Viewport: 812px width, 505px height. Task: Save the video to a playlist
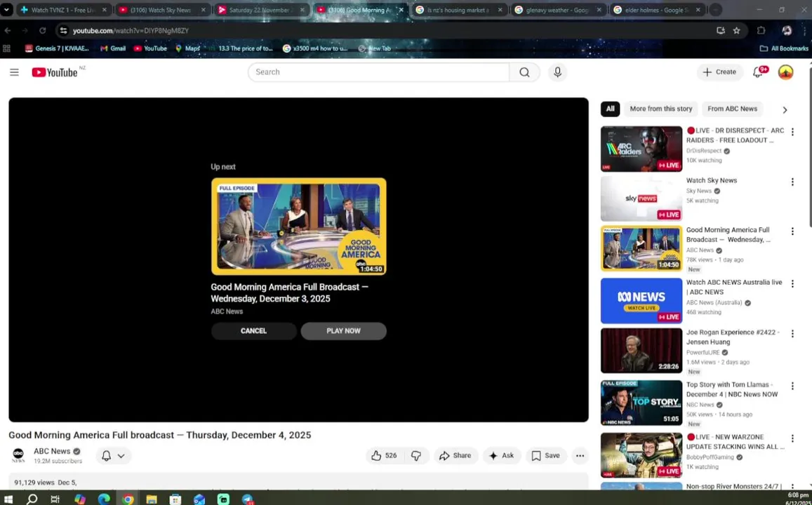pos(546,456)
